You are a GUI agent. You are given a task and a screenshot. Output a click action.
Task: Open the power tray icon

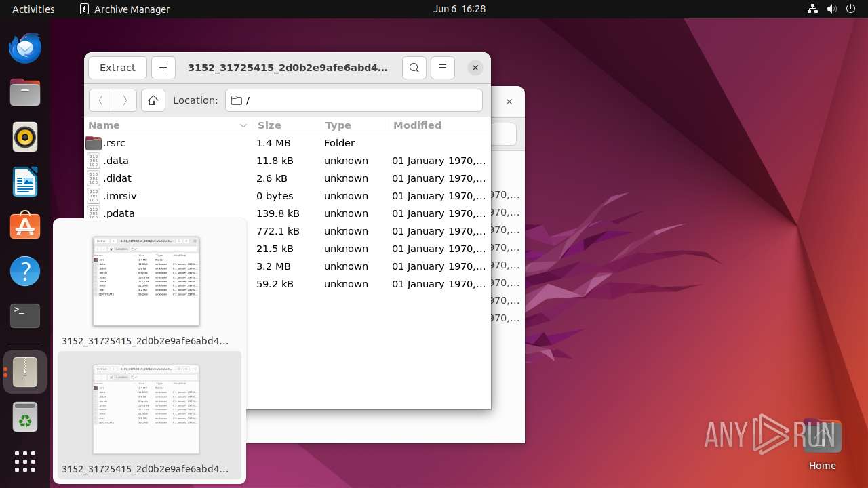(x=851, y=9)
